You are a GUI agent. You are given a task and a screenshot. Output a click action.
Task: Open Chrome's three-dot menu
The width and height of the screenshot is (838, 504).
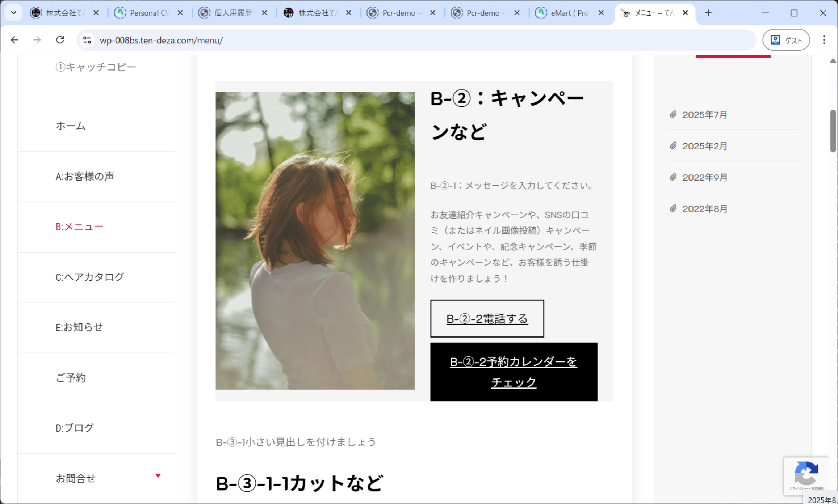coord(824,40)
